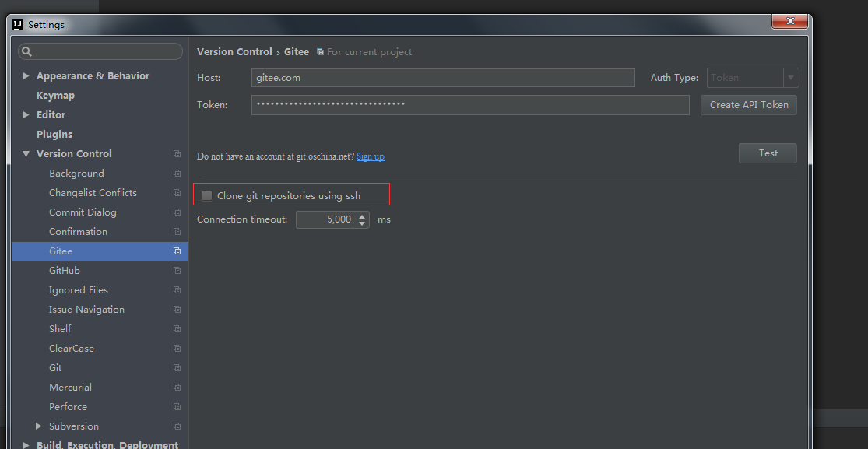Select Perforce settings
The image size is (868, 449).
point(68,406)
